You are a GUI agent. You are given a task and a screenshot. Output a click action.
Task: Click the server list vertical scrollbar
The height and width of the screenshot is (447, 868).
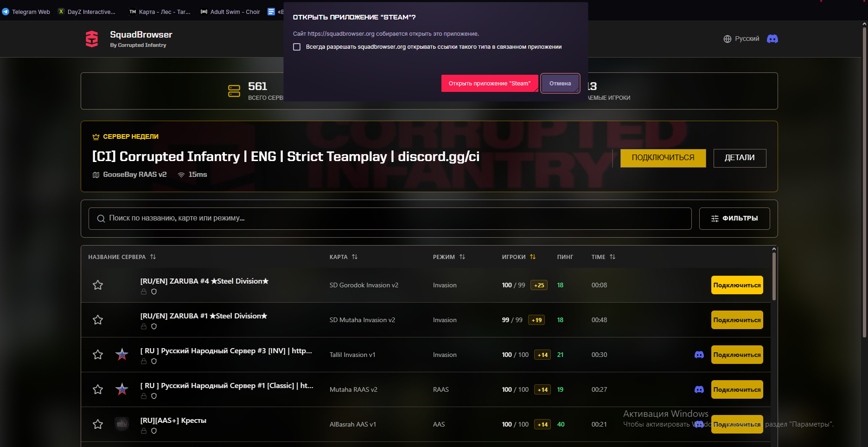click(x=774, y=277)
